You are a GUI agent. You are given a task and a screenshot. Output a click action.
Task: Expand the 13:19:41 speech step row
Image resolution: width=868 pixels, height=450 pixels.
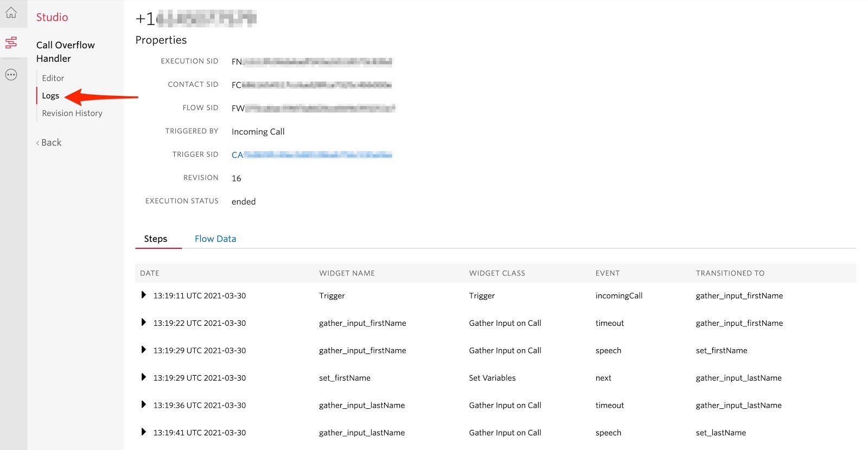tap(143, 432)
